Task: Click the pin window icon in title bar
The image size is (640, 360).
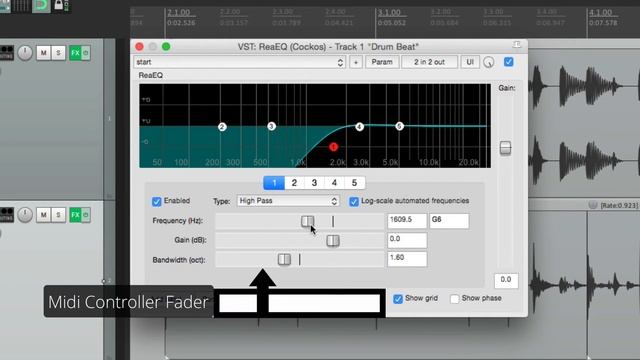Action: click(517, 44)
